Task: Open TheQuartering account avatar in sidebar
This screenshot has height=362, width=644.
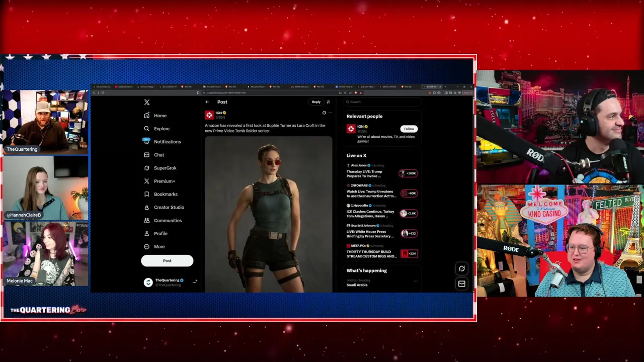Action: click(x=148, y=283)
